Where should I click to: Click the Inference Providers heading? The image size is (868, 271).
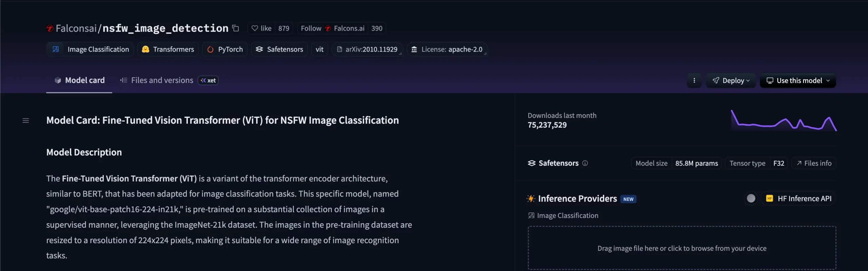(577, 199)
